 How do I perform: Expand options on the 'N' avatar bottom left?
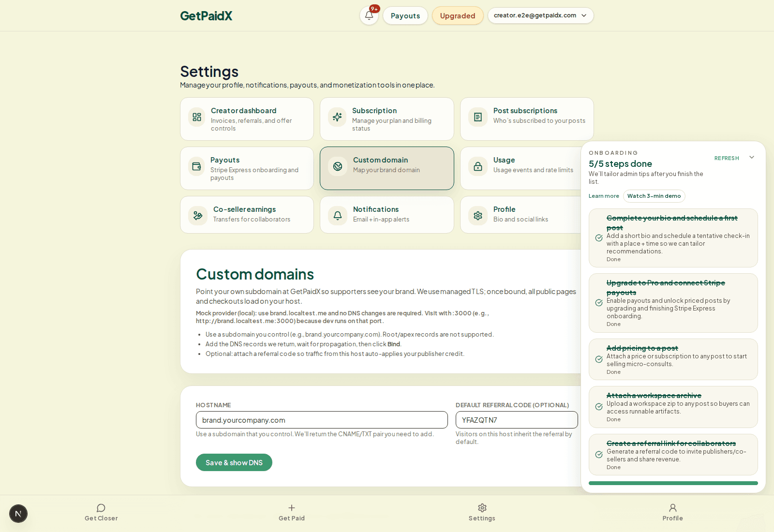(x=18, y=514)
